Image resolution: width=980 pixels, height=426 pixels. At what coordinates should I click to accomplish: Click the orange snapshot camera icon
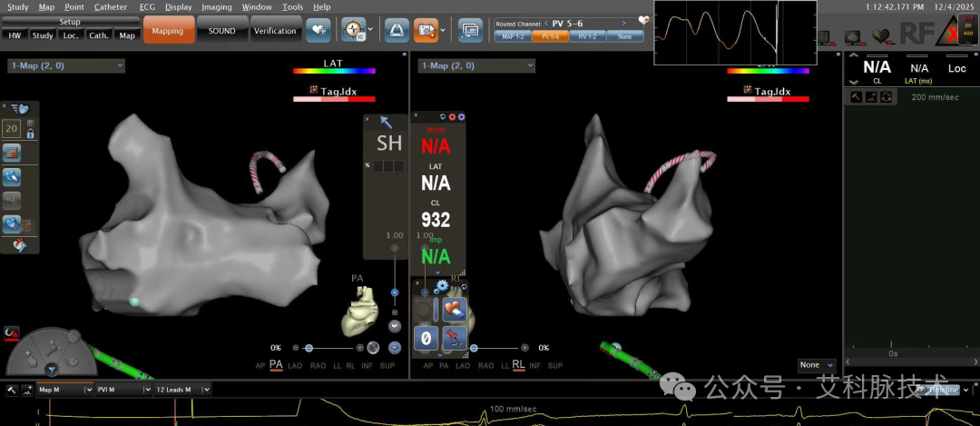[426, 30]
